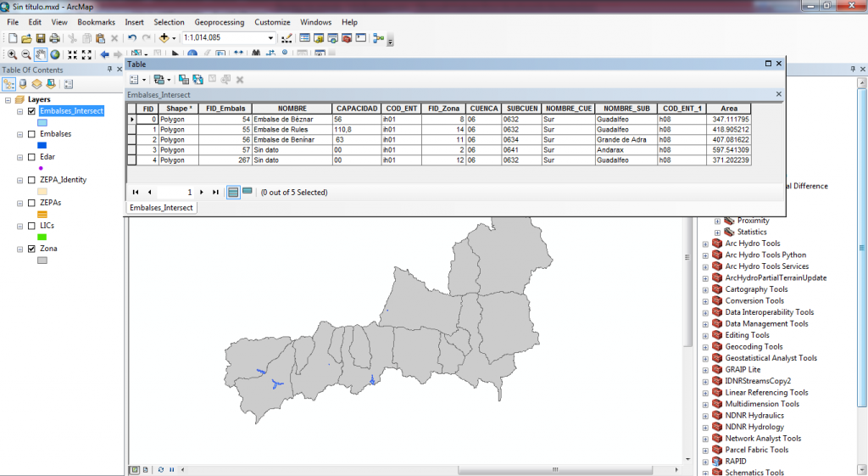Expand the Conversion Tools toolbox
This screenshot has width=868, height=476.
click(x=705, y=301)
